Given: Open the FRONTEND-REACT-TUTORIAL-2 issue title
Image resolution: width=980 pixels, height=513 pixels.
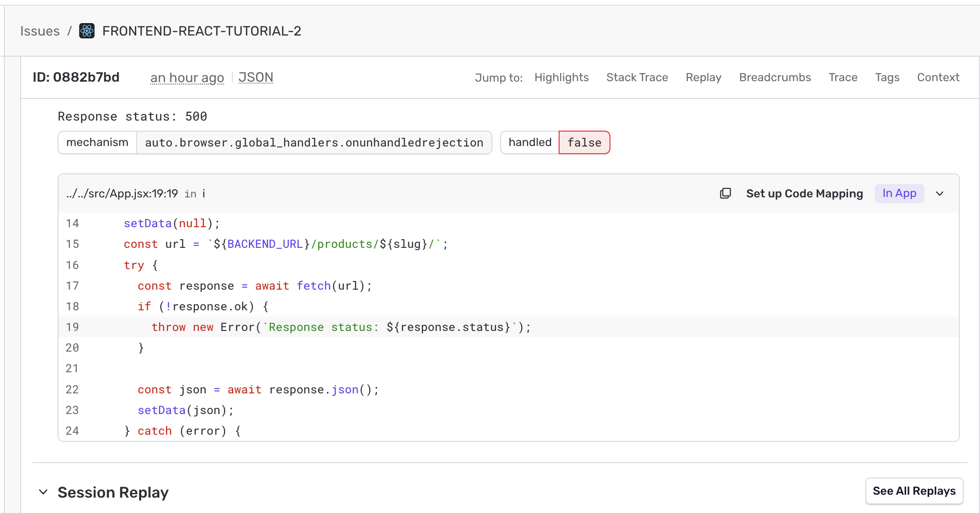Looking at the screenshot, I should [202, 31].
